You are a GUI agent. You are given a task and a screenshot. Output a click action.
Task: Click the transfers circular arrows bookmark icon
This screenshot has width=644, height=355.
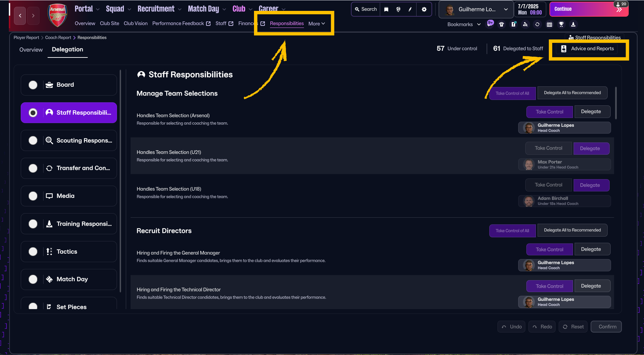[x=537, y=24]
